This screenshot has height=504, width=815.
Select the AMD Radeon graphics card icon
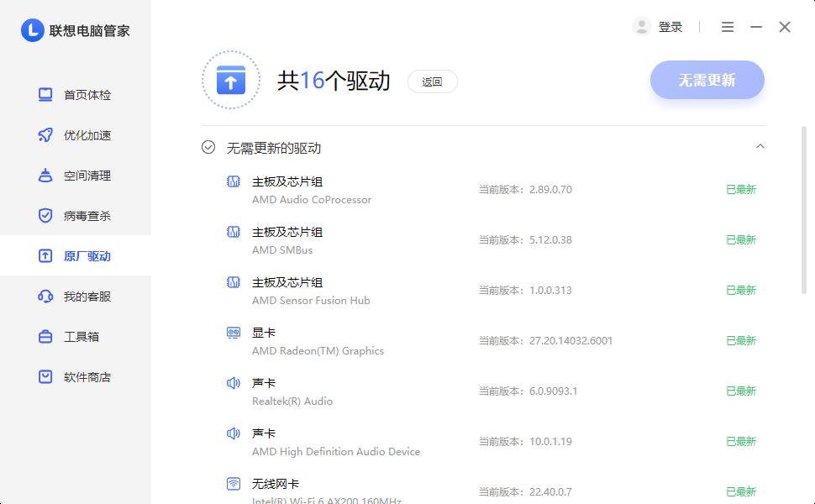pyautogui.click(x=234, y=333)
